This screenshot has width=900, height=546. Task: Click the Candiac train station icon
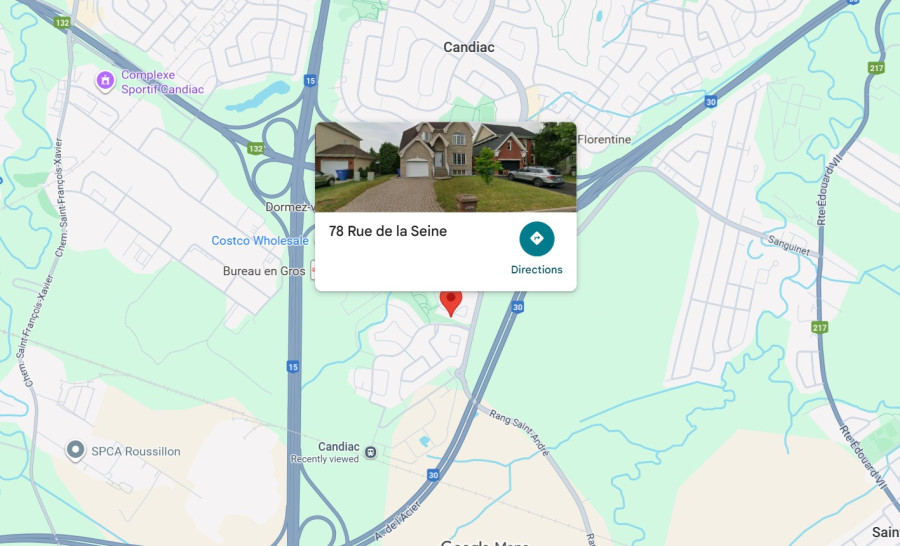click(371, 452)
